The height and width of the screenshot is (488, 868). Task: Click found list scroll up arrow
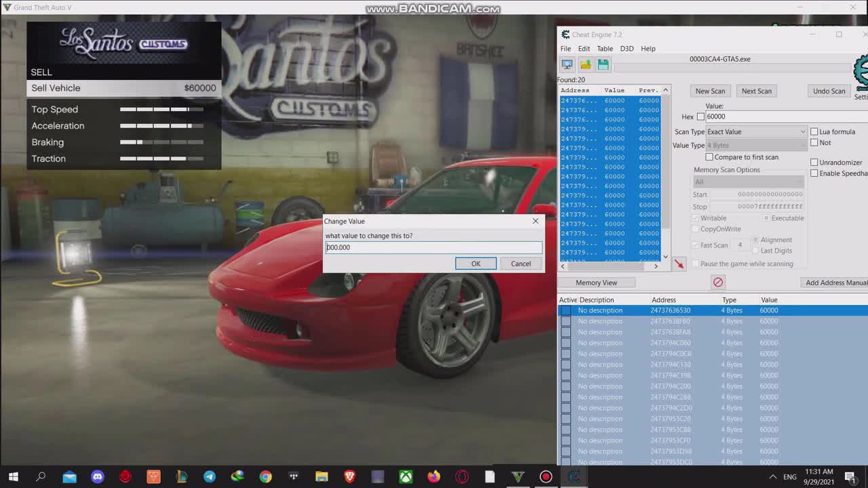[665, 90]
